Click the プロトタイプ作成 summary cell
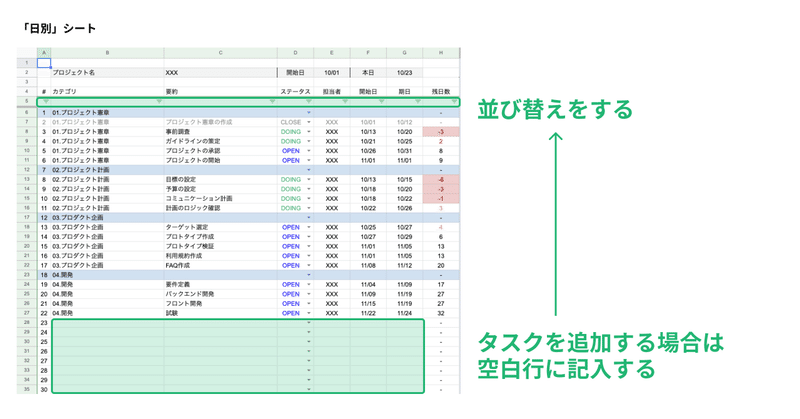Viewport: 800px width, 419px height. click(220, 237)
